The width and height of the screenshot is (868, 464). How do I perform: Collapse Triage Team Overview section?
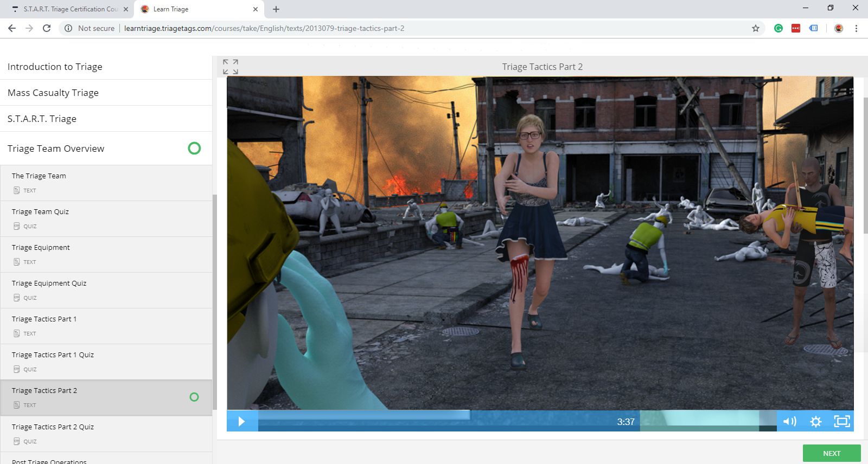point(106,149)
